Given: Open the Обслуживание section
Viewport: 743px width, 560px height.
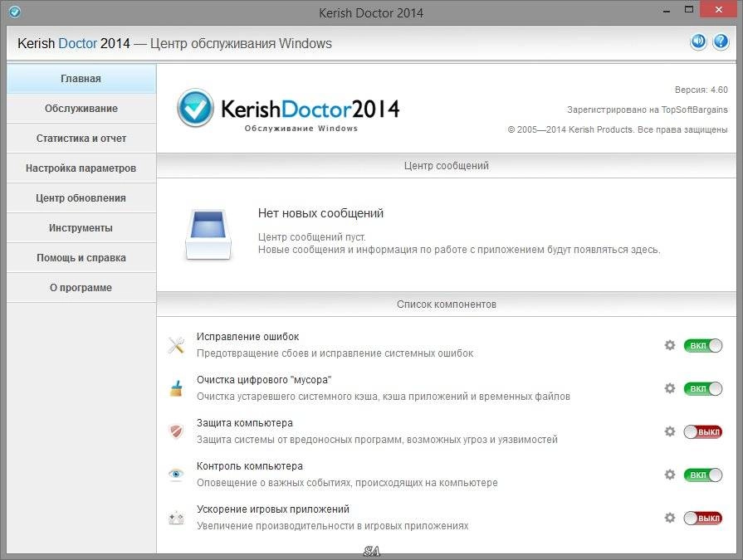Looking at the screenshot, I should (x=81, y=109).
